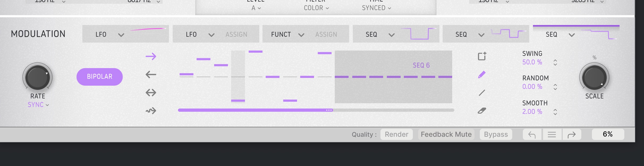Choose the ping-pong bidirectional arrow
Image resolution: width=644 pixels, height=166 pixels.
tap(151, 93)
